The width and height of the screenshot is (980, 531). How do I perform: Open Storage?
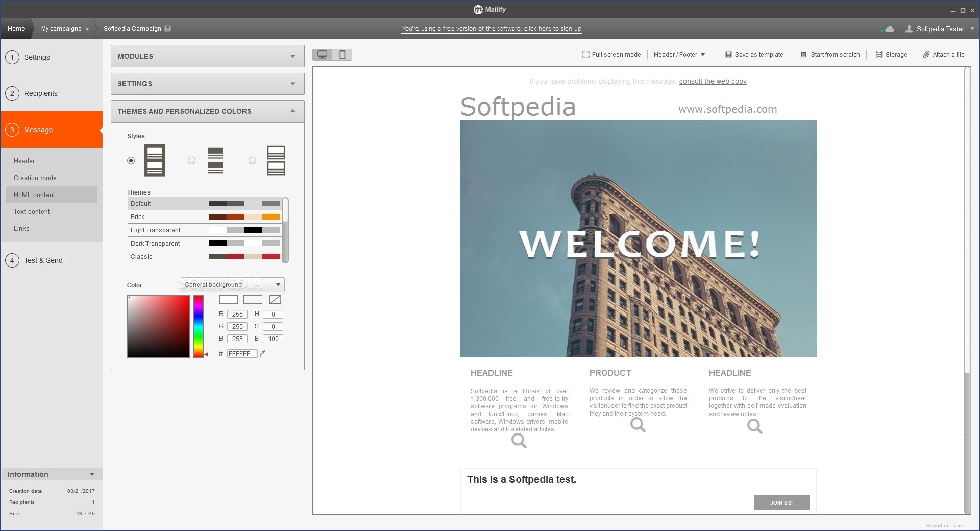(x=891, y=55)
